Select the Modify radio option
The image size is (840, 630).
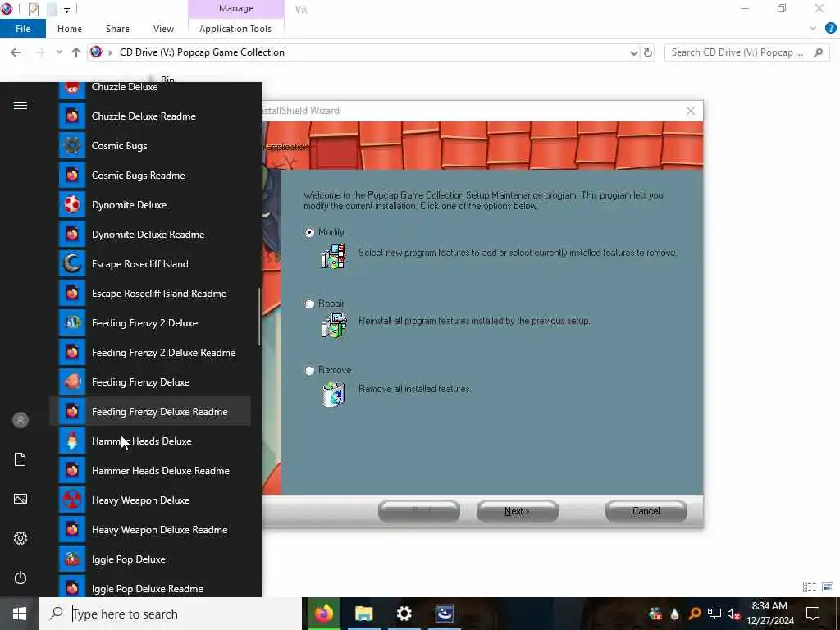click(x=309, y=232)
